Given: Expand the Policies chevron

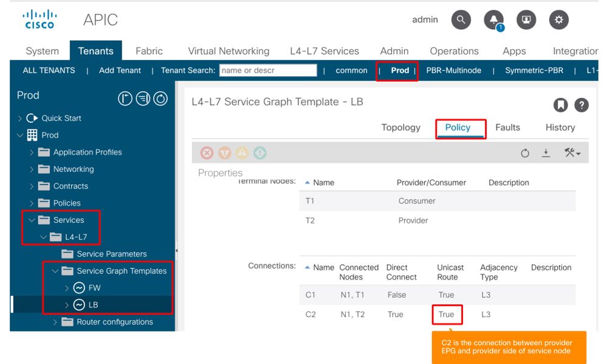Looking at the screenshot, I should point(32,203).
